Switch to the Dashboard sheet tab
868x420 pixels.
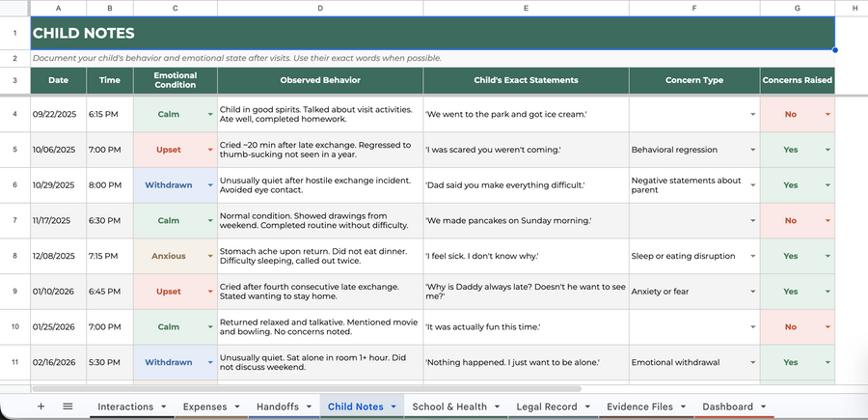pyautogui.click(x=727, y=406)
